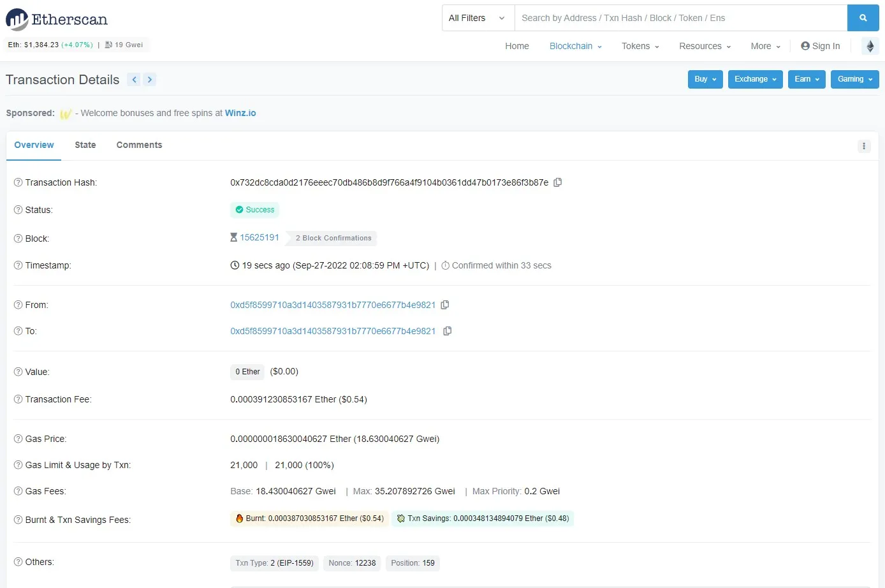The height and width of the screenshot is (588, 885).
Task: Expand the Resources menu
Action: coord(705,46)
